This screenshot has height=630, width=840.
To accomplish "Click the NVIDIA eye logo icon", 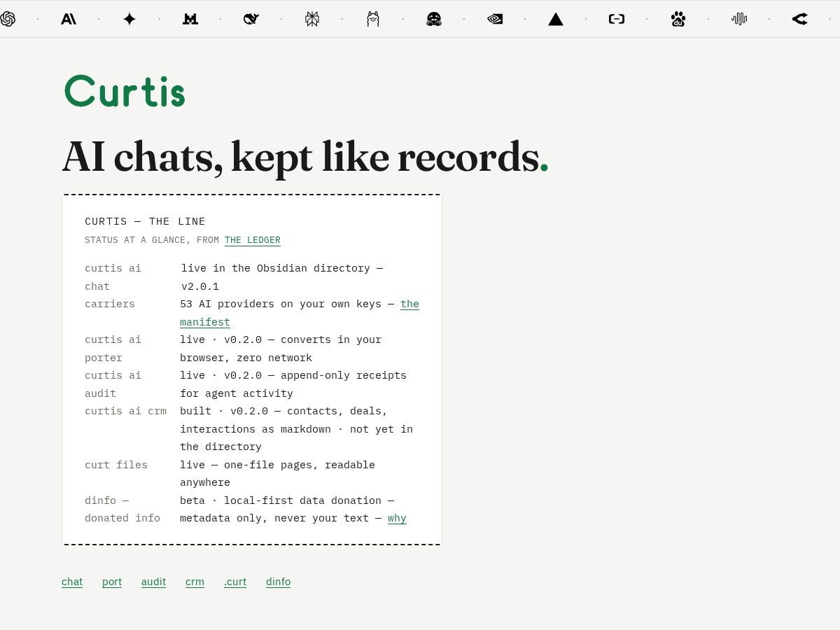I will point(495,19).
